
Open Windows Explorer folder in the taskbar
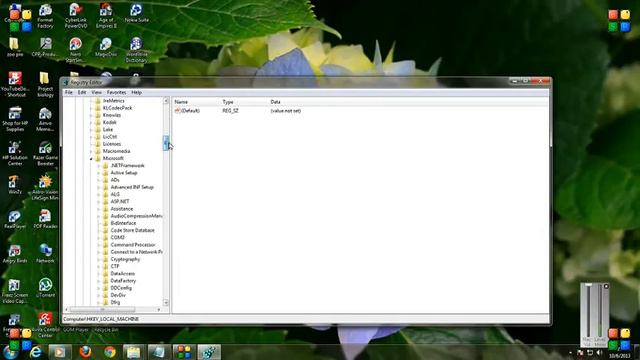point(133,352)
